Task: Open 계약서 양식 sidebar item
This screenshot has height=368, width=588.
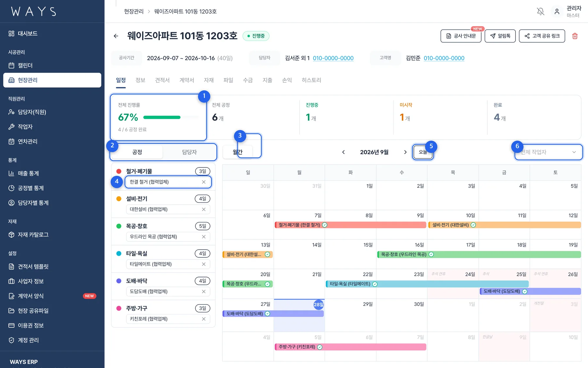Action: [x=52, y=296]
